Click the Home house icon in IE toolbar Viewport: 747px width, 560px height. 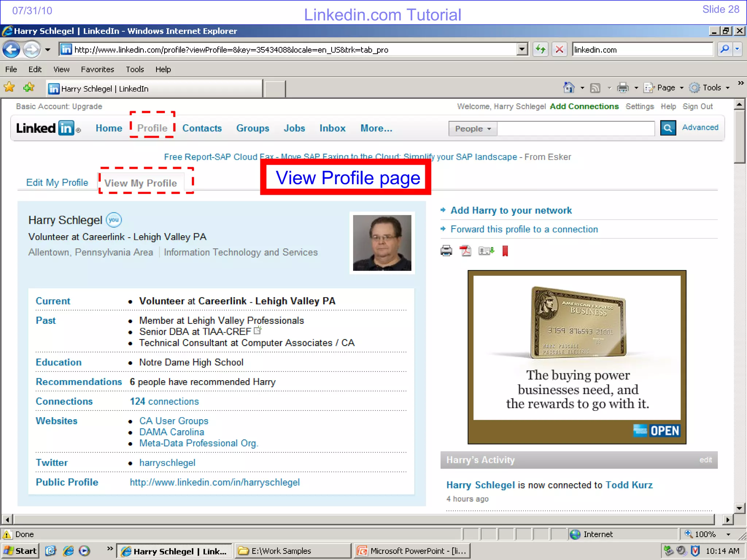(x=569, y=87)
